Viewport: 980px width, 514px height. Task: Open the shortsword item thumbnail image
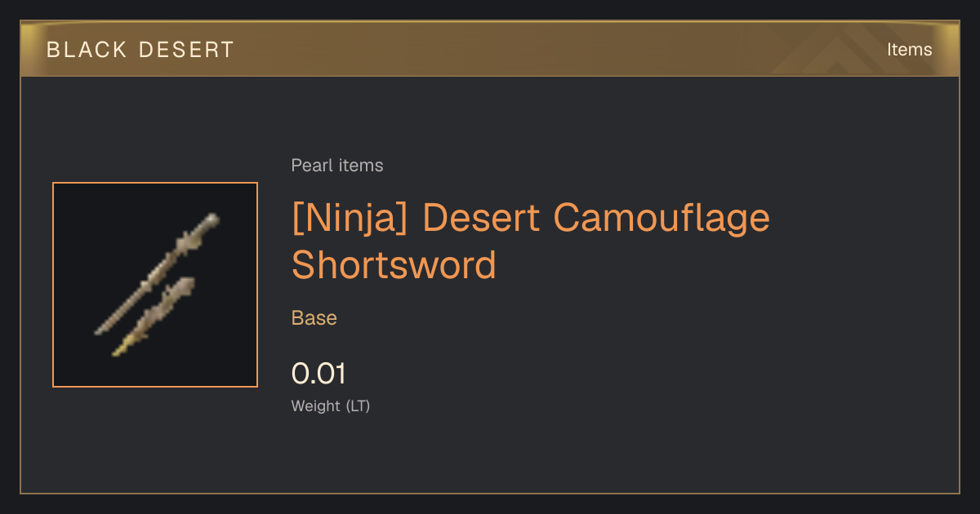[155, 285]
